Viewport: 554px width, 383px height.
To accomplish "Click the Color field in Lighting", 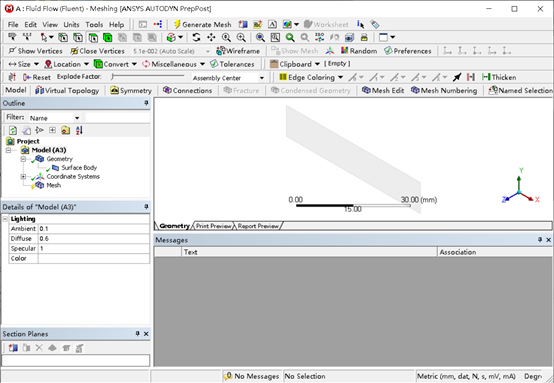I will point(94,258).
